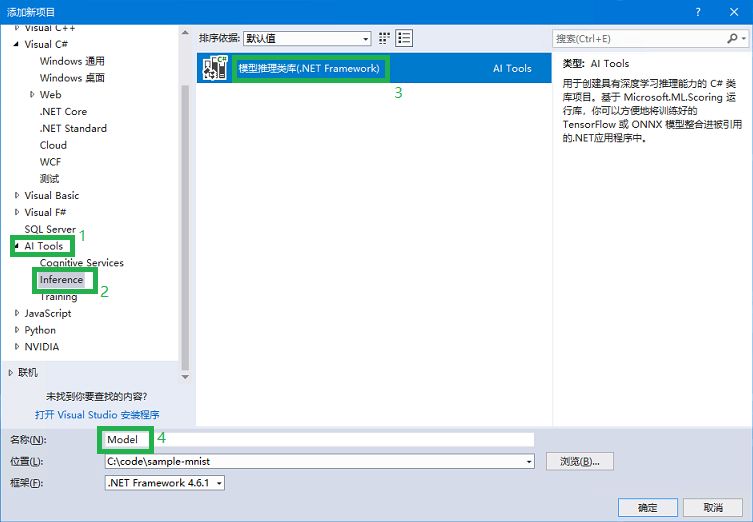Click the project name input field
Screen dimensions: 753x522
[x=319, y=439]
